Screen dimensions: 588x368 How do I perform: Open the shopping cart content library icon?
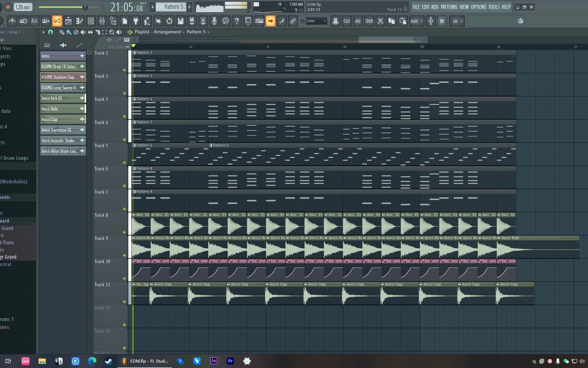(x=442, y=21)
